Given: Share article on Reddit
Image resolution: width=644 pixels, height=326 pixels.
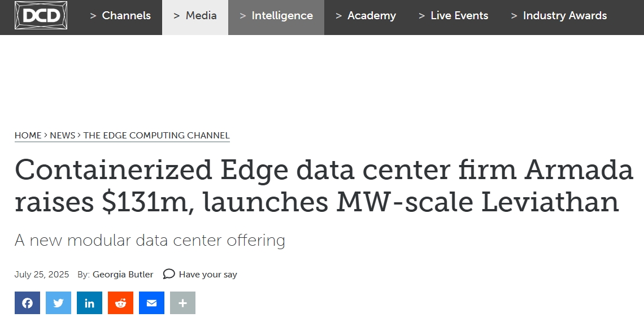Looking at the screenshot, I should [x=121, y=303].
